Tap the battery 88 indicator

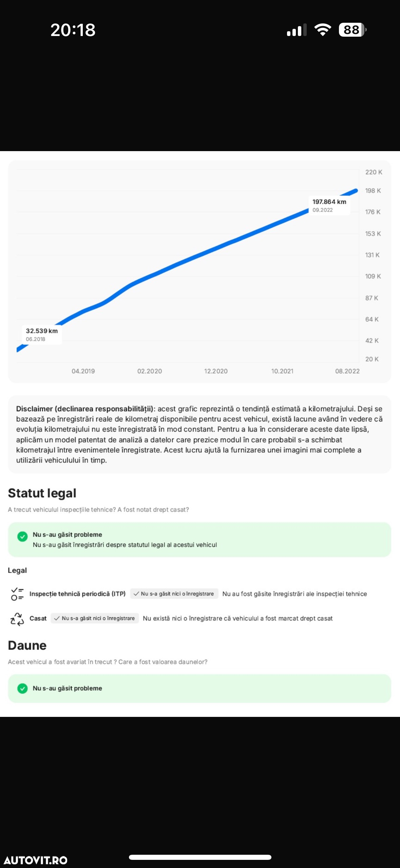pos(353,30)
